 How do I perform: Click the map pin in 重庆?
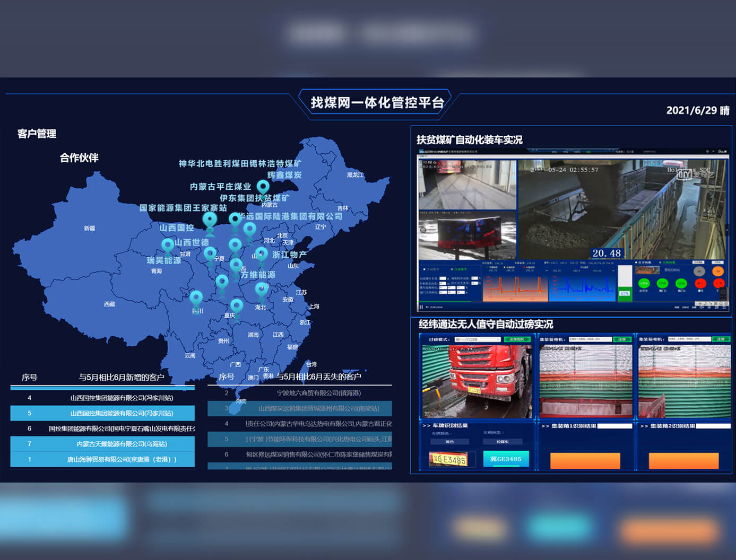point(237,307)
